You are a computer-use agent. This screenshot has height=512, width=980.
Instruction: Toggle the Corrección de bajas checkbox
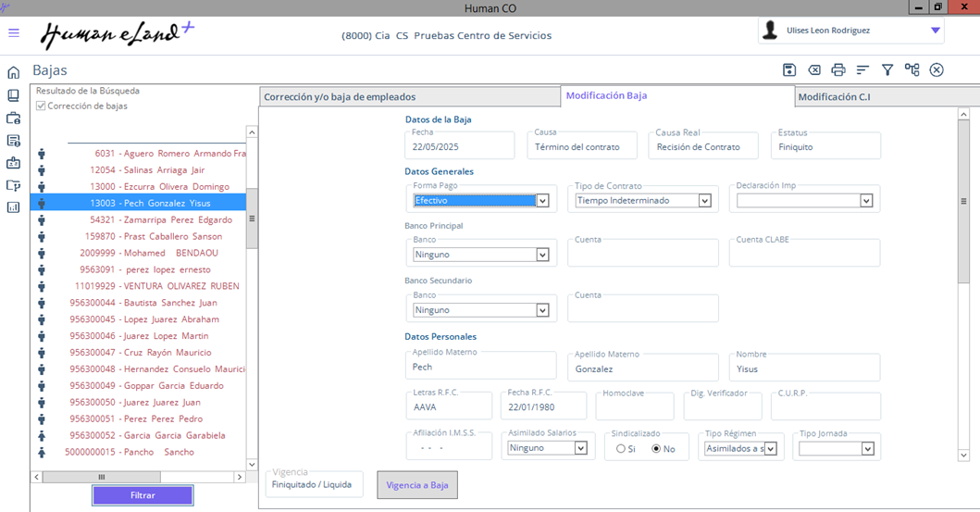(41, 106)
